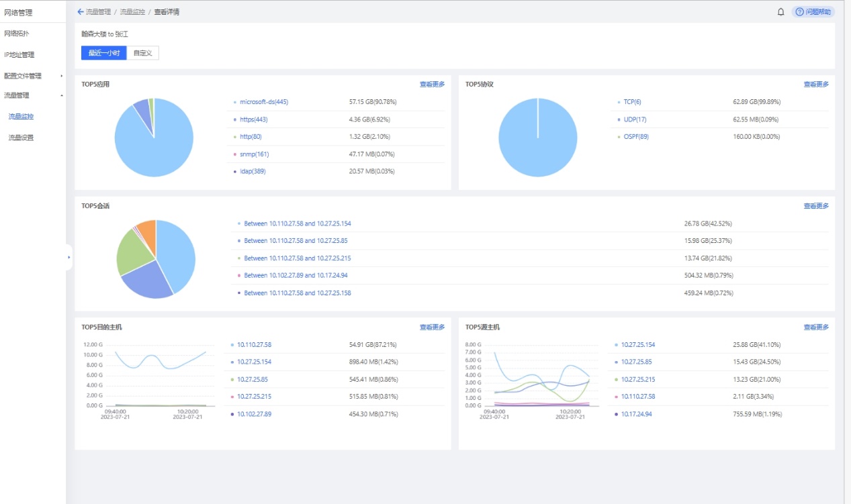This screenshot has width=851, height=504.
Task: Switch to the 自定义 time range tab
Action: point(143,53)
